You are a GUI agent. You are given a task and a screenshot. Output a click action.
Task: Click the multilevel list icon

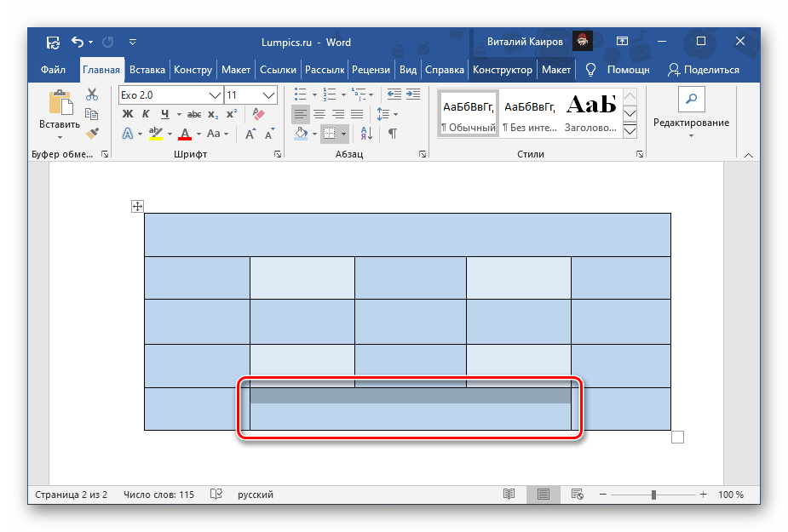[359, 94]
